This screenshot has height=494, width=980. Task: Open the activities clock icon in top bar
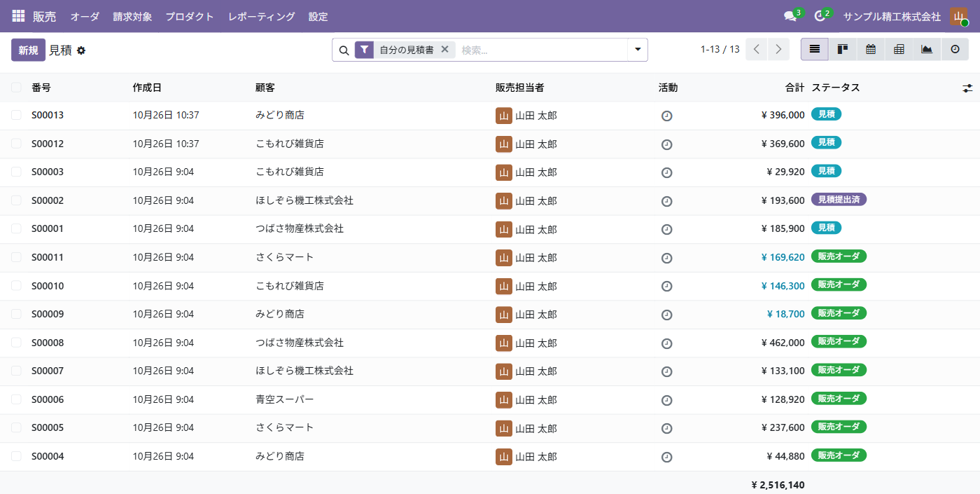coord(820,16)
